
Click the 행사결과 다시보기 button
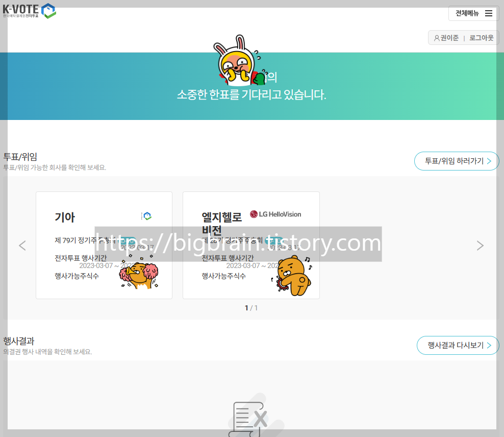pyautogui.click(x=458, y=345)
